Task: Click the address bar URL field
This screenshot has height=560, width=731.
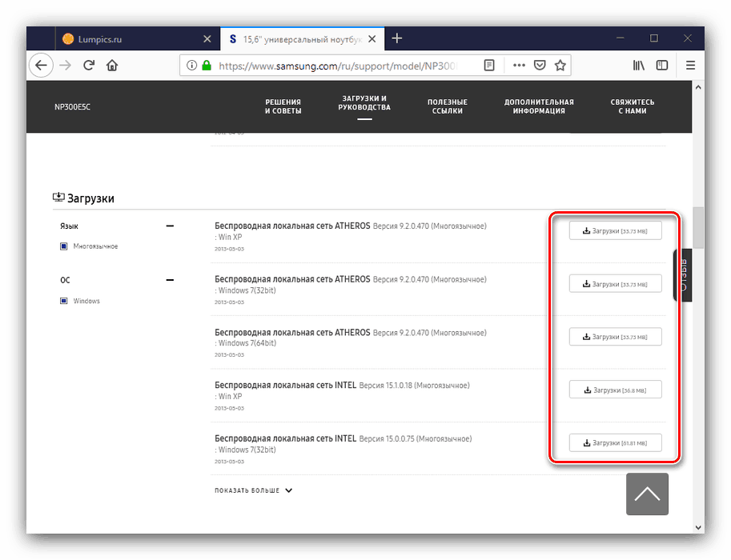Action: [x=339, y=66]
